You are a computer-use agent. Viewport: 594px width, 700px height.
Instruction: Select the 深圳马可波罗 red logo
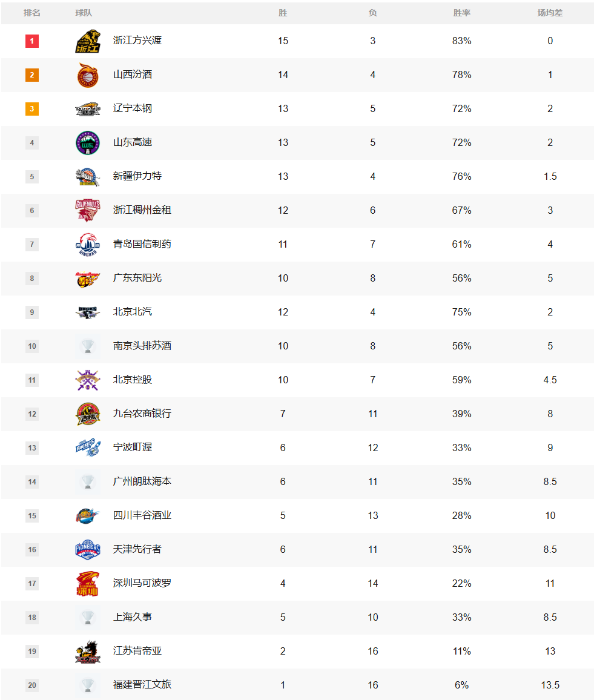click(x=88, y=584)
